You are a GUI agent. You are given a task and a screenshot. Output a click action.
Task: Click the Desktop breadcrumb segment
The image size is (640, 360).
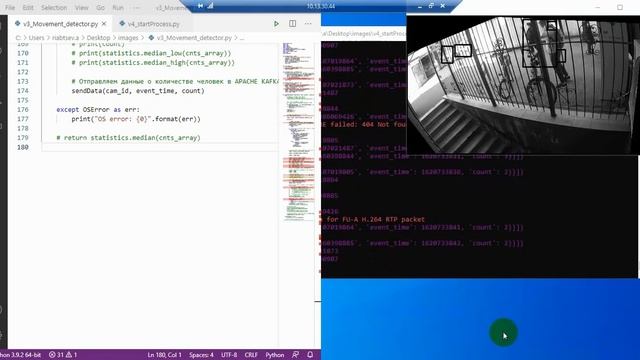(x=98, y=38)
